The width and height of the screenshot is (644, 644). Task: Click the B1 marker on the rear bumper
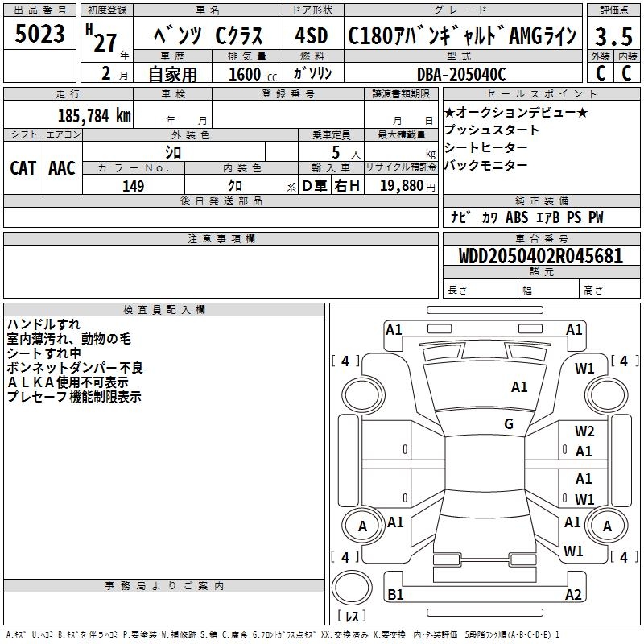coord(395,594)
